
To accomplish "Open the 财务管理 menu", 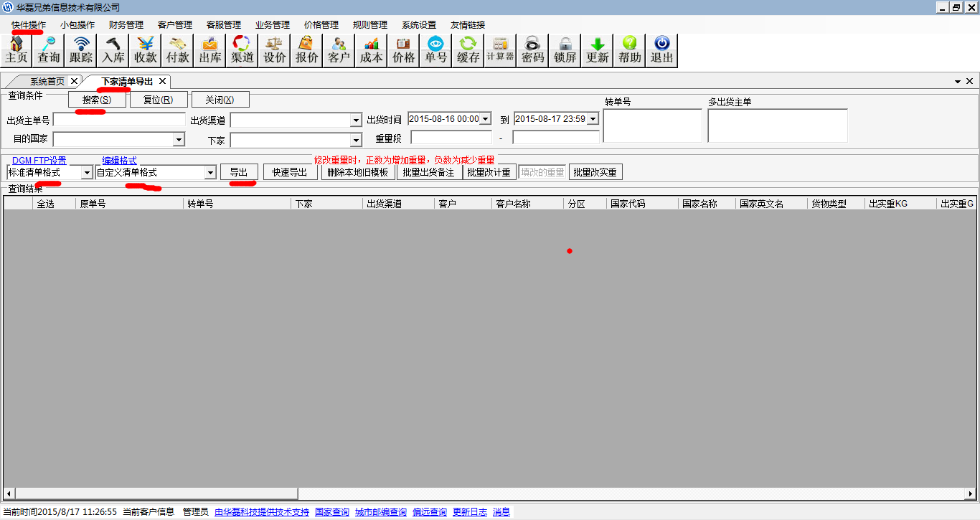I will tap(126, 24).
